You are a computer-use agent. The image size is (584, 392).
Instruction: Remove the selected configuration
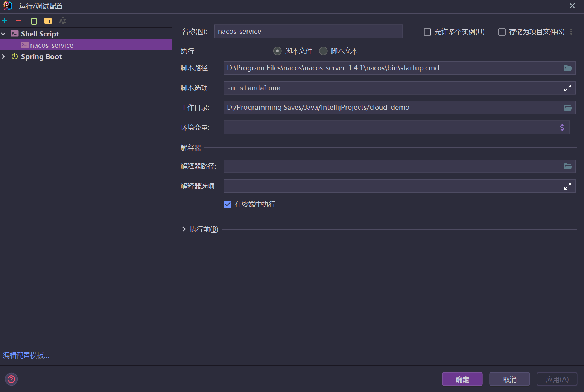pyautogui.click(x=19, y=21)
